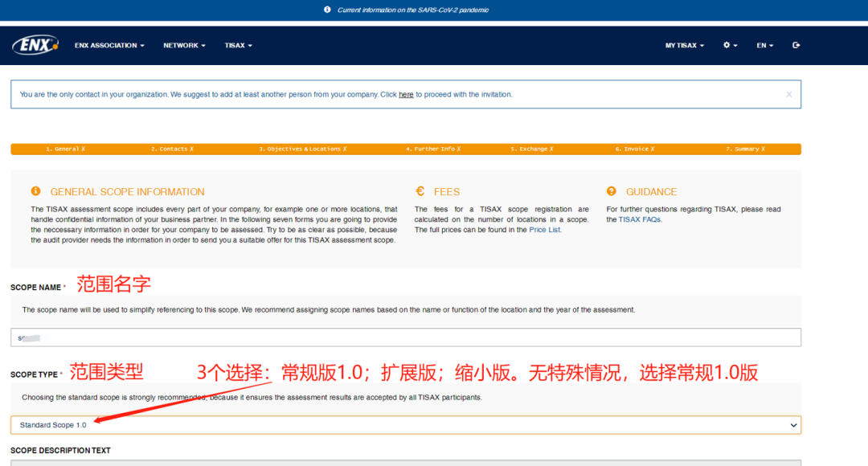Click the 'GUIDANCE' heading
Image resolution: width=868 pixels, height=466 pixels.
[651, 191]
